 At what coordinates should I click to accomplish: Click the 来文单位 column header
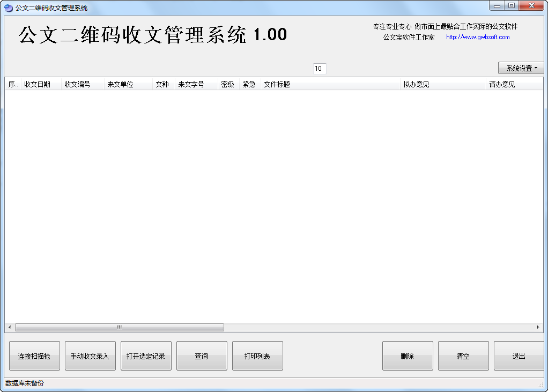(128, 84)
